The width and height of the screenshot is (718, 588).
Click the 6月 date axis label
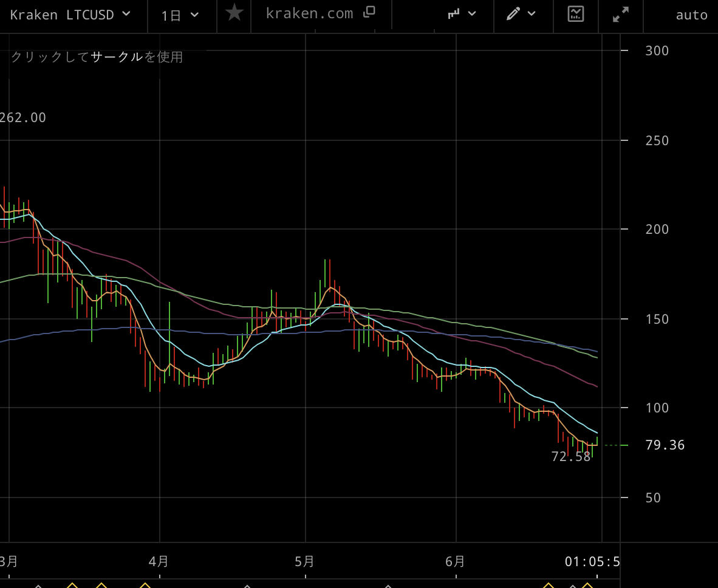tap(455, 561)
